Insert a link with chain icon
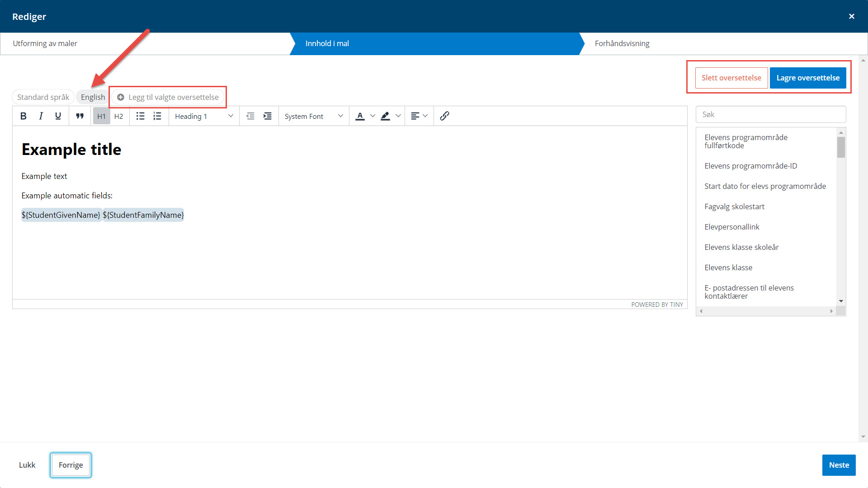 coord(444,116)
